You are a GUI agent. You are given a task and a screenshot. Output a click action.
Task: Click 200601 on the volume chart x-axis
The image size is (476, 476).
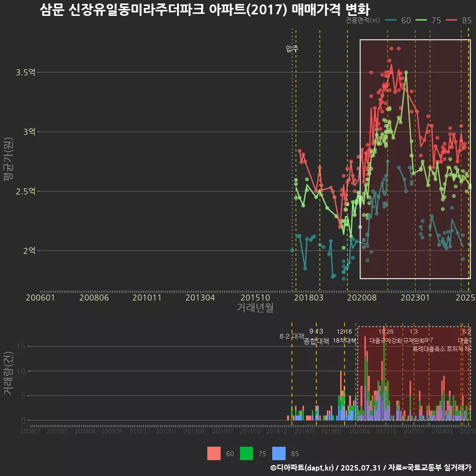coord(30,431)
